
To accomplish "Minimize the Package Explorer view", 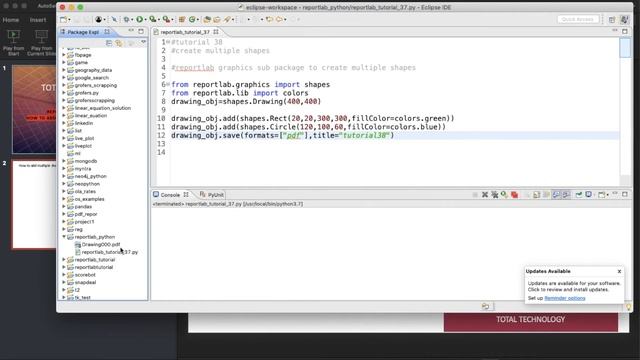I will [x=131, y=31].
